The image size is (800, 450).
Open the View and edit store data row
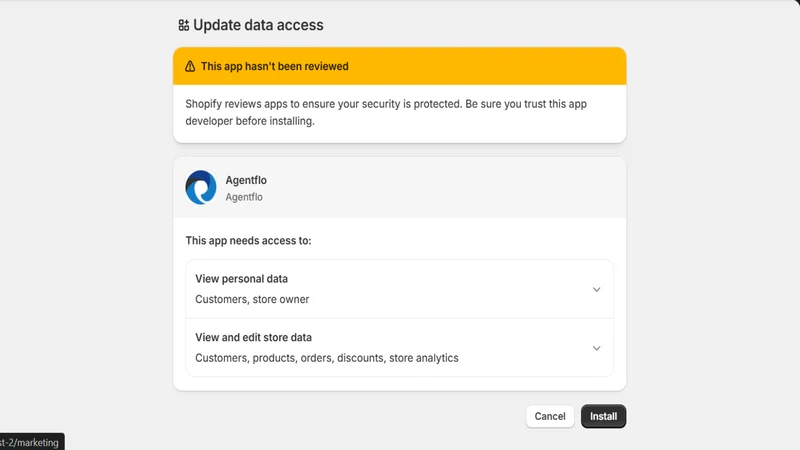pyautogui.click(x=399, y=347)
